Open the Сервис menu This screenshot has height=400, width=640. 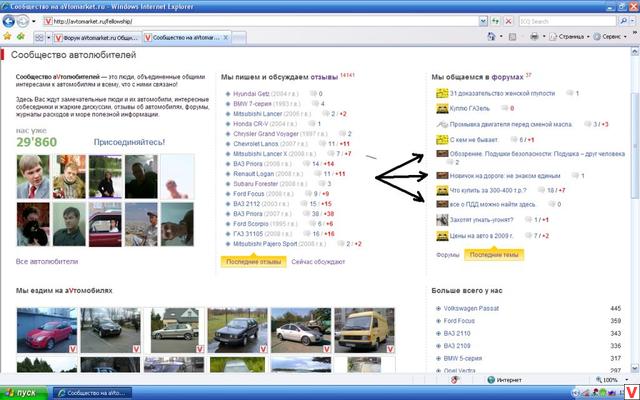(x=610, y=37)
